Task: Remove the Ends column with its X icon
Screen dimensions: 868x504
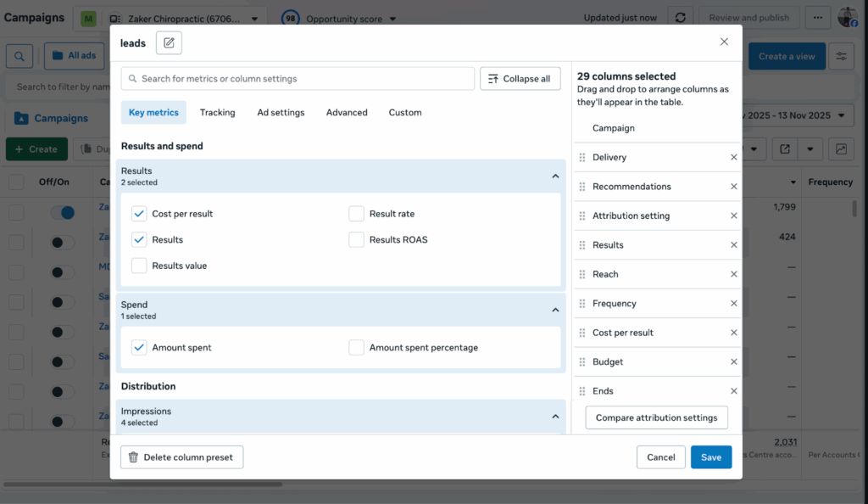Action: [x=733, y=391]
